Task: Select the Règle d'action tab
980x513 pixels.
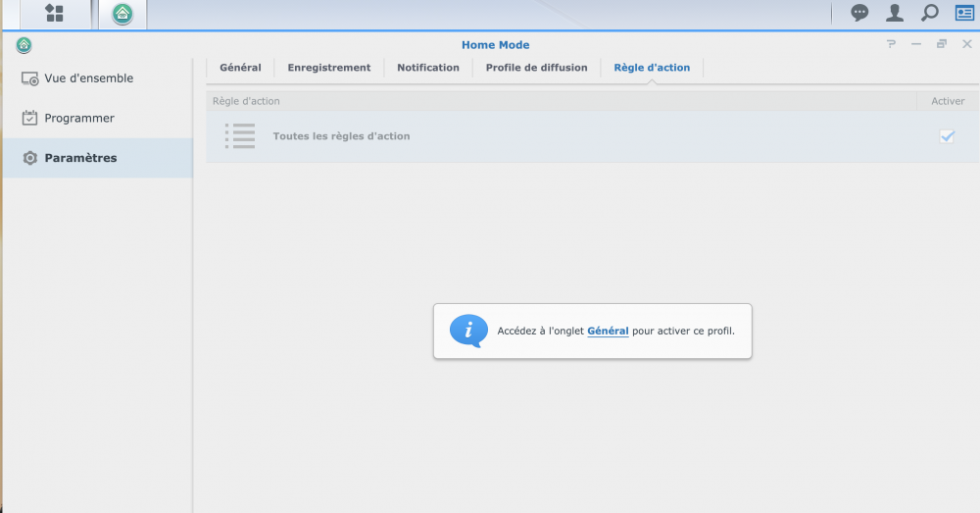Action: (x=652, y=68)
